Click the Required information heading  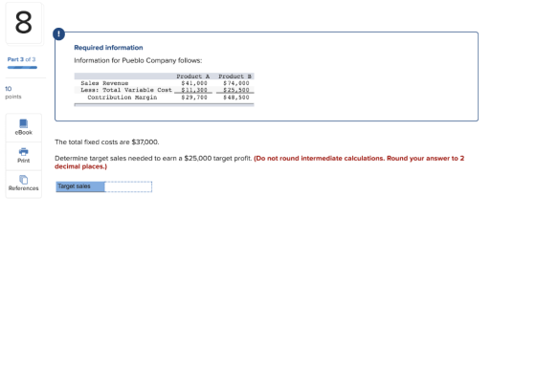click(x=108, y=48)
